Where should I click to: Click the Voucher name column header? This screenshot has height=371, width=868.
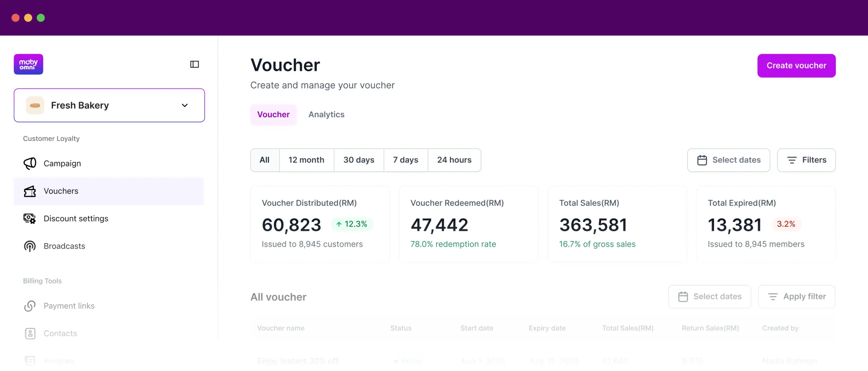pyautogui.click(x=281, y=328)
